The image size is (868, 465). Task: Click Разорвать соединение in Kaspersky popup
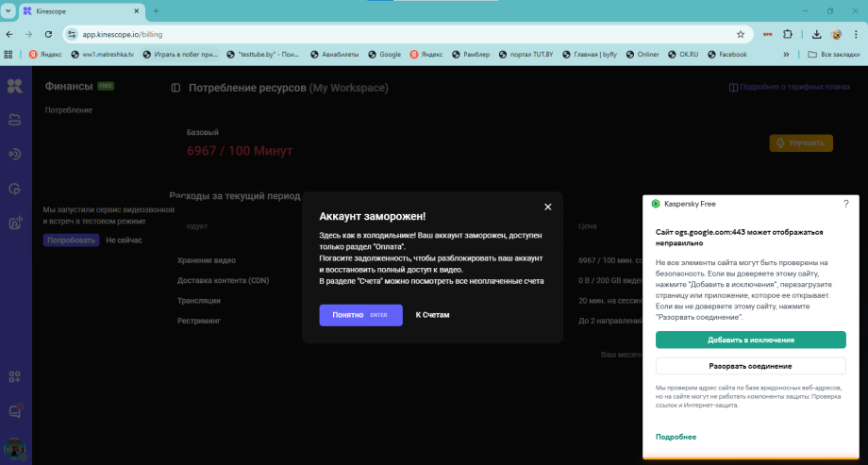point(750,366)
